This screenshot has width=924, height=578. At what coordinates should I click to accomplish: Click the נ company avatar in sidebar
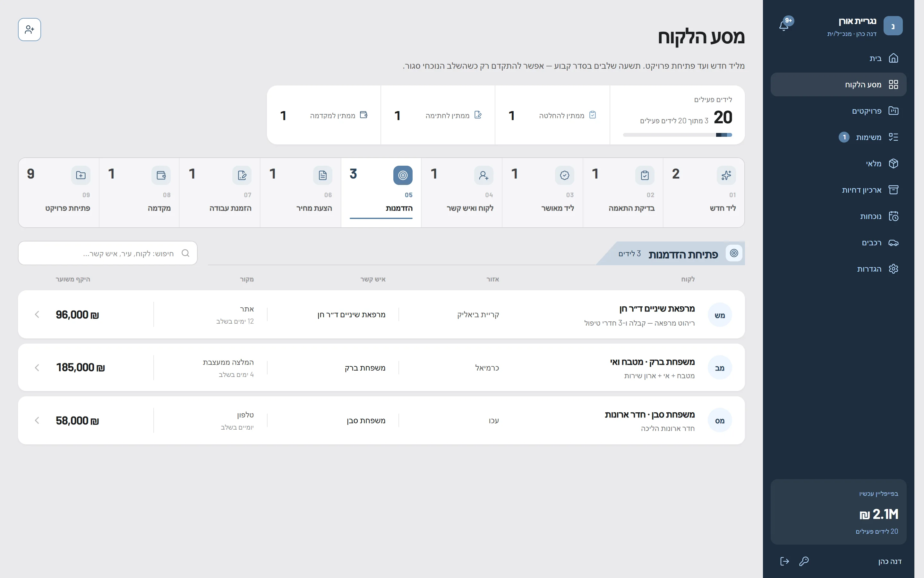pyautogui.click(x=893, y=26)
